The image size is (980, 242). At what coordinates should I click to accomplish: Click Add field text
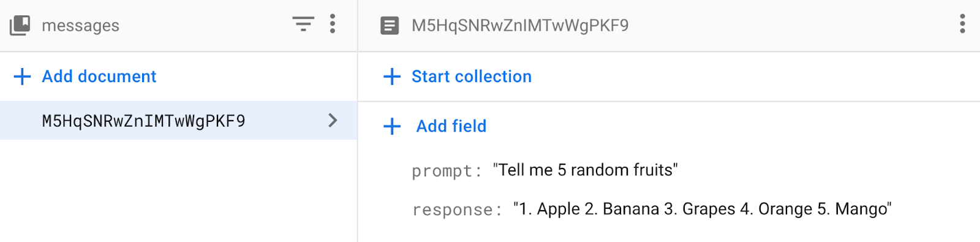[451, 126]
